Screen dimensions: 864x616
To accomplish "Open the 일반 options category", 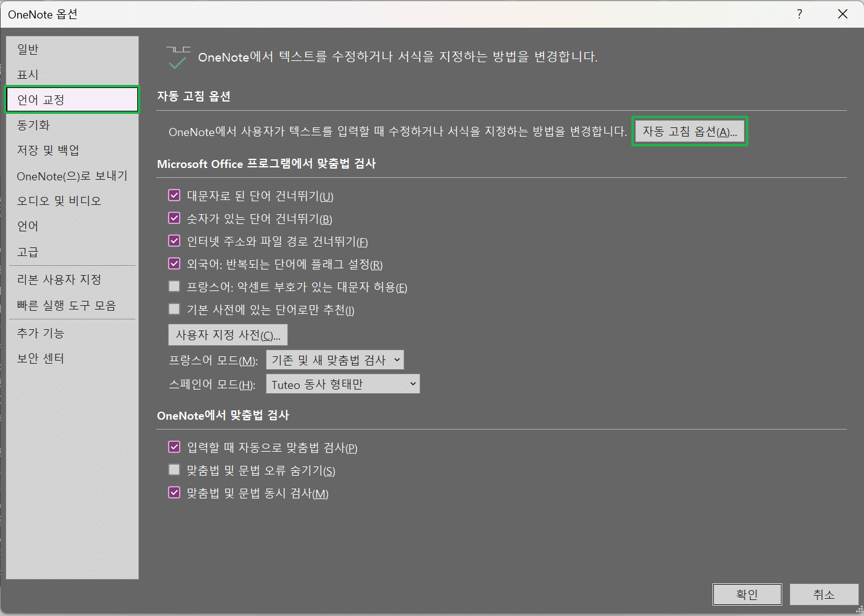I will pos(72,49).
